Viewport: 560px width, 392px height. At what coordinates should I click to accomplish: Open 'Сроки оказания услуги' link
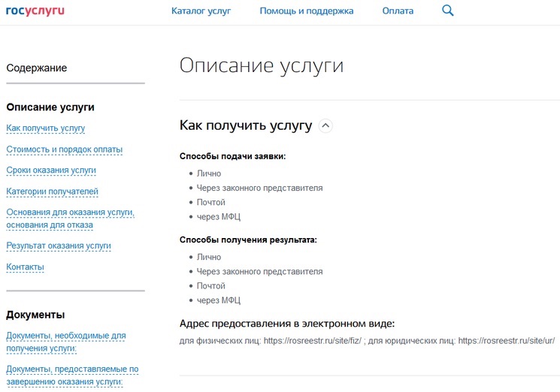(51, 170)
